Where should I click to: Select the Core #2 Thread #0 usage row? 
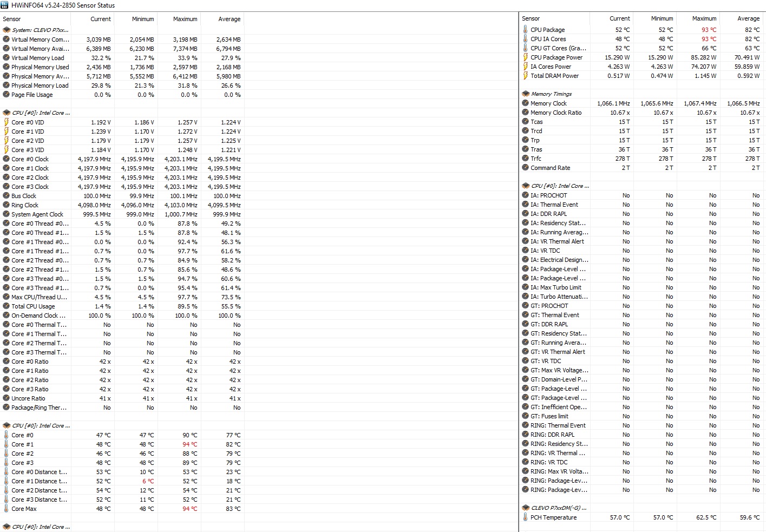point(122,260)
